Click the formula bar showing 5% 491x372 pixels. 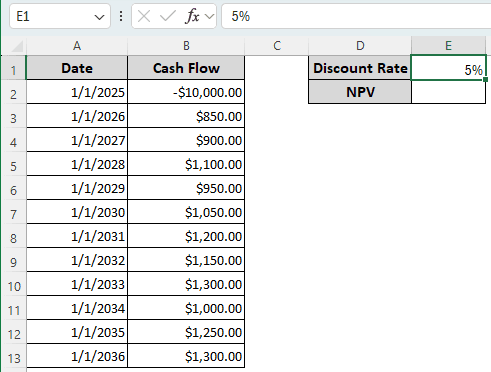[x=356, y=16]
